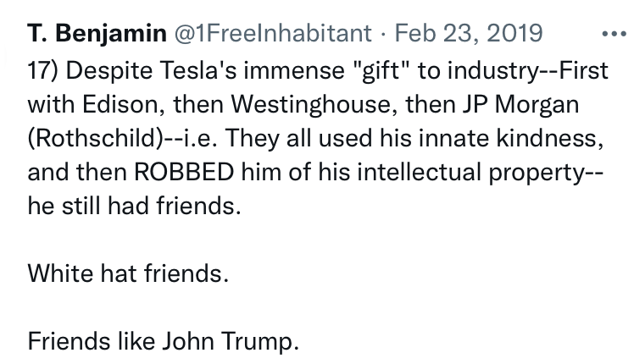This screenshot has width=634, height=364.
Task: Open the three-dot More options menu
Action: pyautogui.click(x=611, y=36)
